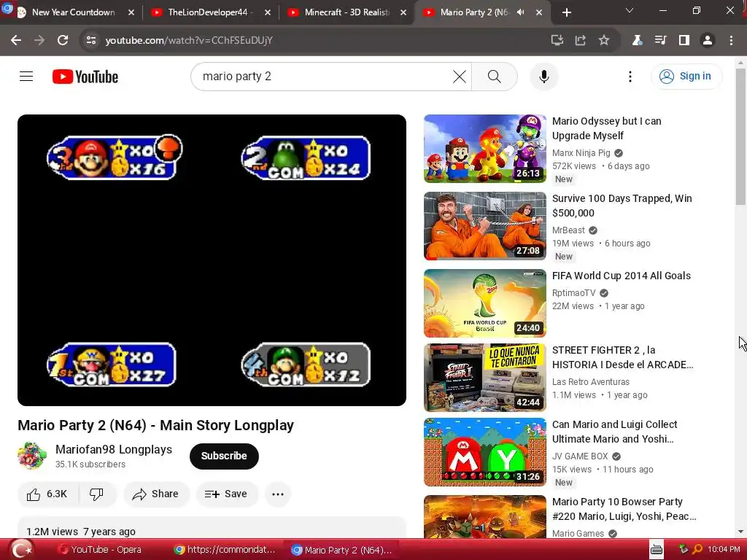Viewport: 747px width, 560px height.
Task: Open YouTube settings three-dot menu
Action: tap(630, 76)
